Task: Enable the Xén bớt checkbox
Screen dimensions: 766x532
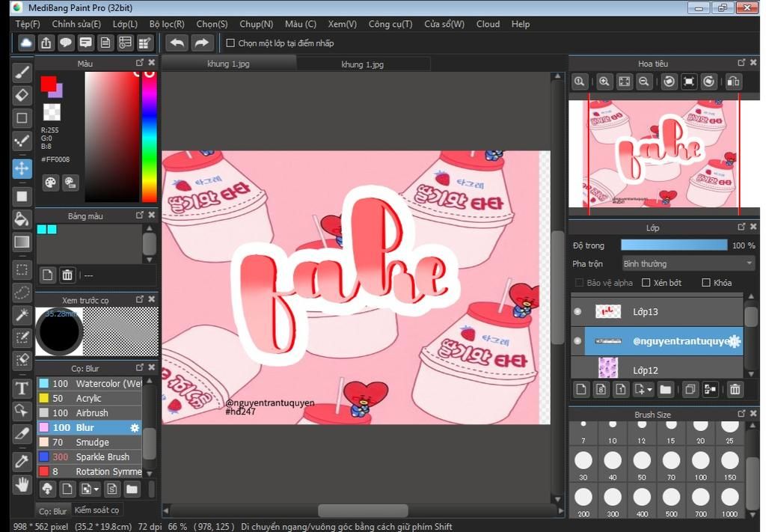Action: (646, 282)
